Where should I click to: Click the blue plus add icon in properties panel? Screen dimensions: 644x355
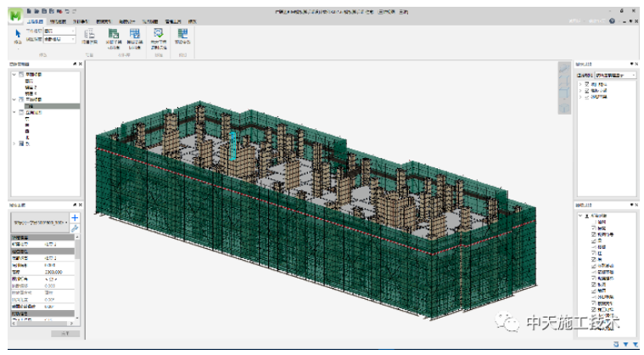click(x=75, y=217)
